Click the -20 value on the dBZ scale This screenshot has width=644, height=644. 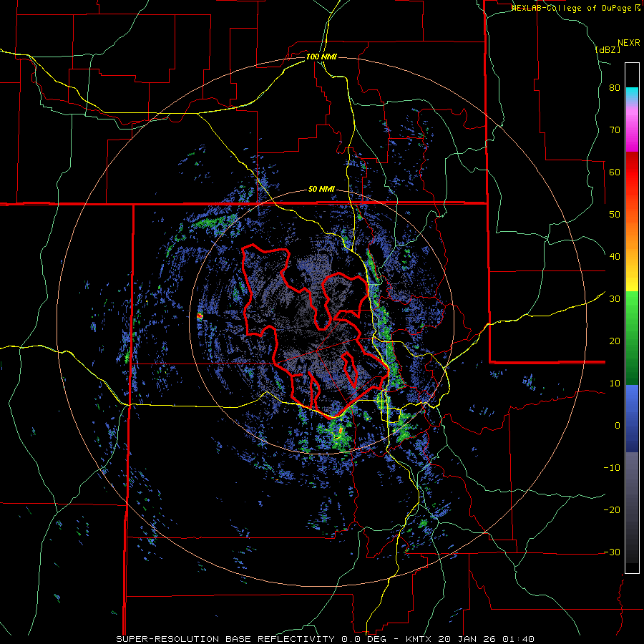click(612, 509)
